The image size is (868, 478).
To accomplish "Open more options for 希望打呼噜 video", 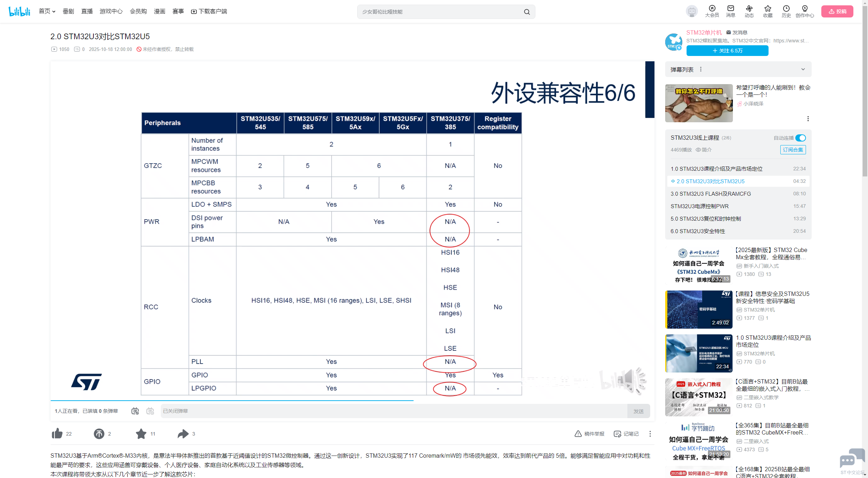I will tap(808, 119).
